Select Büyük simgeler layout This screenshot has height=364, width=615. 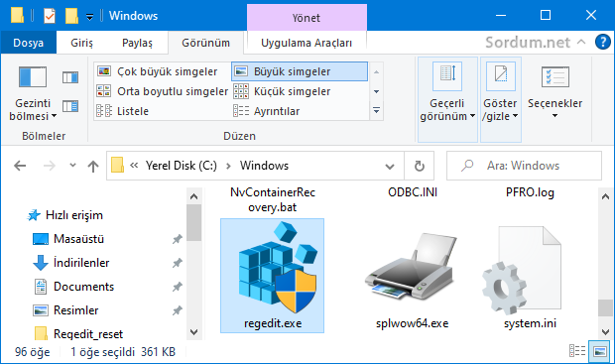[300, 71]
